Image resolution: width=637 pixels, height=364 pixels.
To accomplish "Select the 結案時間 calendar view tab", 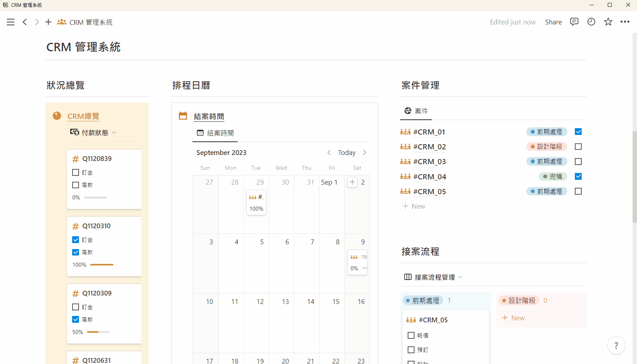I will [215, 133].
